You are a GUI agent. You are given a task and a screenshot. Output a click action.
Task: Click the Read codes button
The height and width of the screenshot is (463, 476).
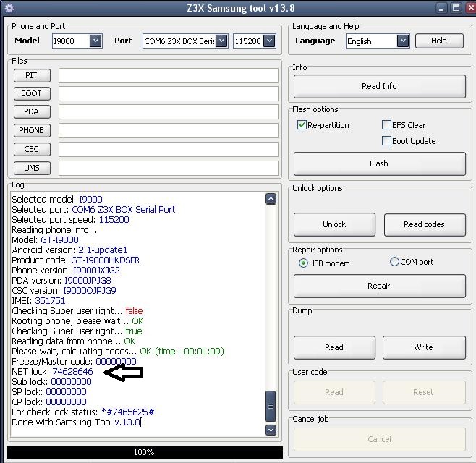pyautogui.click(x=425, y=224)
